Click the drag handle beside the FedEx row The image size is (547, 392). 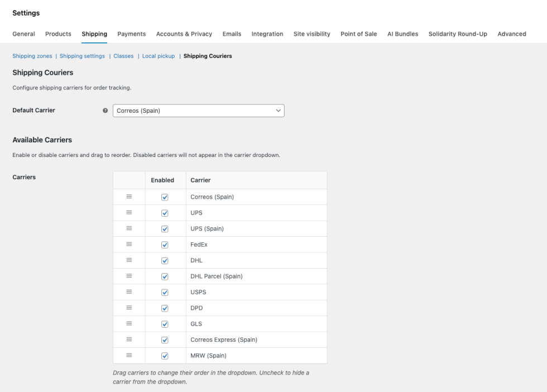pyautogui.click(x=129, y=244)
